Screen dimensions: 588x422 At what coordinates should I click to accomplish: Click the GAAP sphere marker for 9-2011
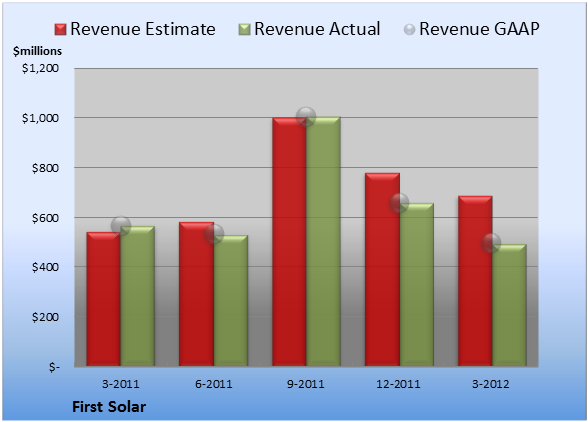pyautogui.click(x=306, y=117)
